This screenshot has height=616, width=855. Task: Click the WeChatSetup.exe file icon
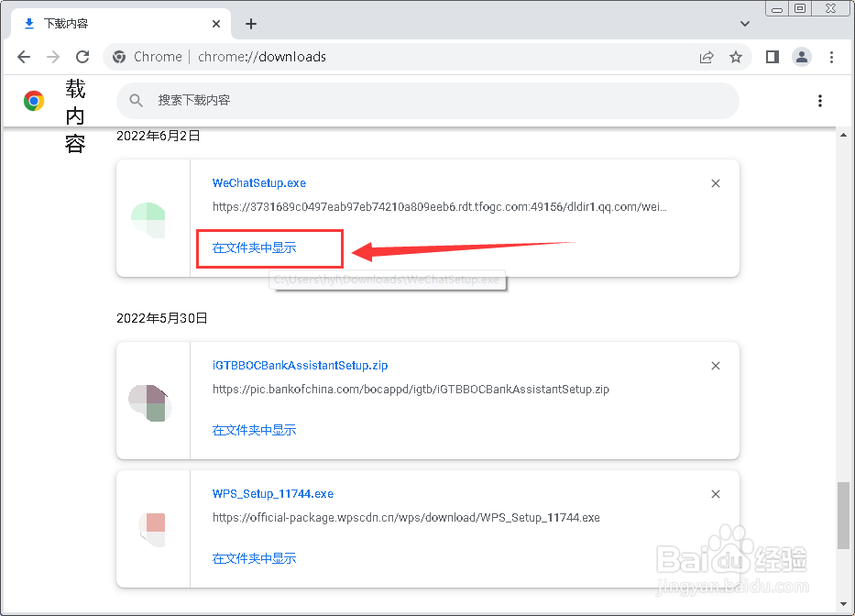148,219
